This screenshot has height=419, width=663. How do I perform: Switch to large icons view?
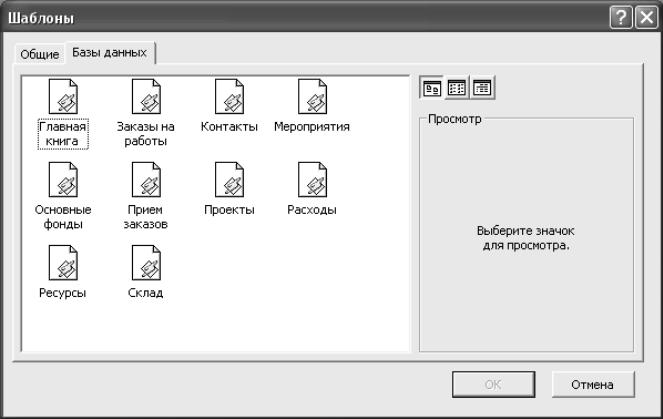pos(432,88)
